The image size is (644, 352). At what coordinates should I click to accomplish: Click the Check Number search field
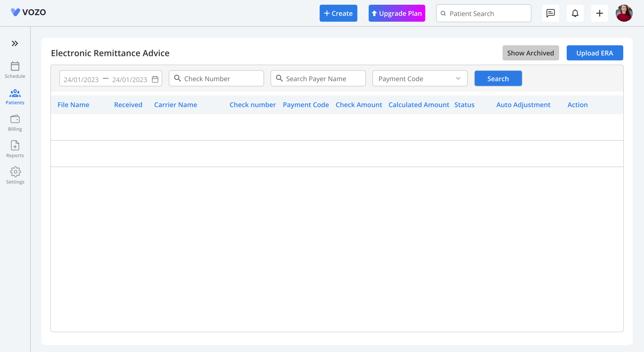click(220, 79)
